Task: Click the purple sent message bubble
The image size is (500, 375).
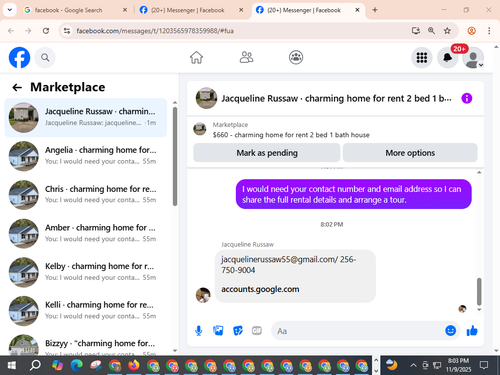Action: click(354, 194)
